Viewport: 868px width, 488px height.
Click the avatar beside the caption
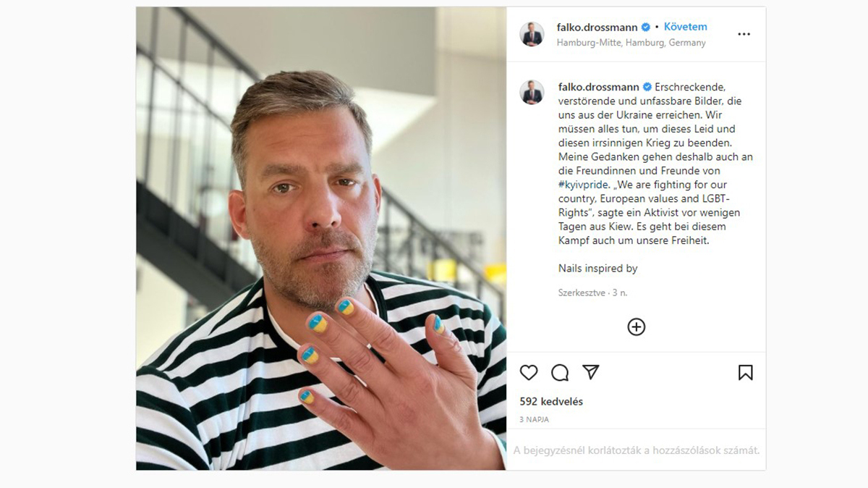pos(532,93)
